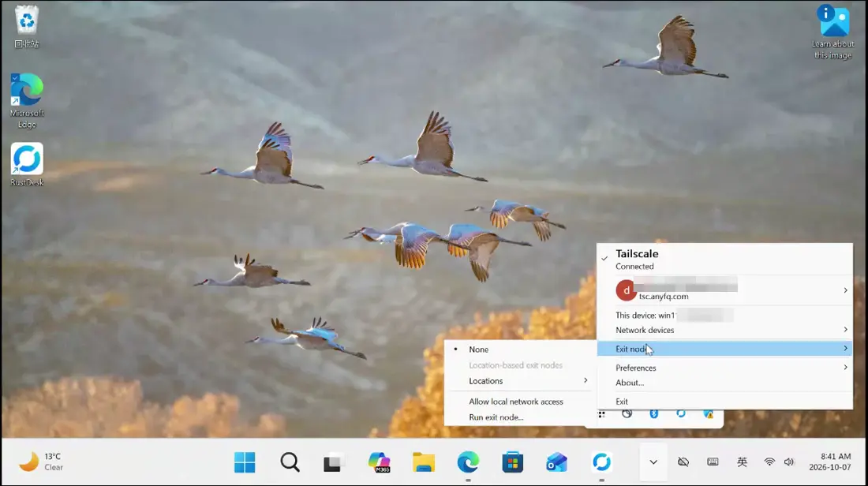Image resolution: width=868 pixels, height=486 pixels.
Task: Open the weather widget showing 13°C
Action: 42,462
